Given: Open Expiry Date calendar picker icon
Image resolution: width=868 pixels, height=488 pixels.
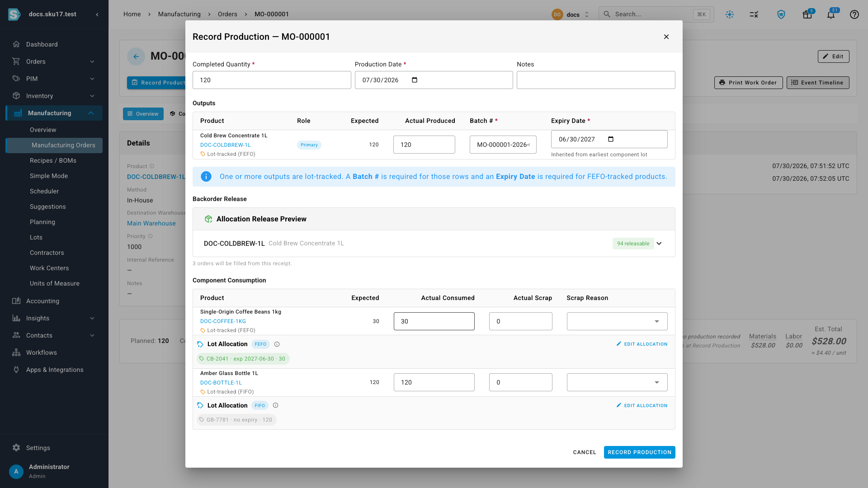Looking at the screenshot, I should click(x=611, y=139).
